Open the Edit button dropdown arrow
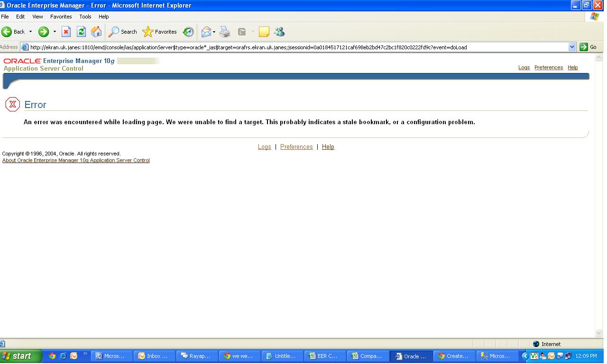Image resolution: width=607 pixels, height=364 pixels. pos(253,32)
